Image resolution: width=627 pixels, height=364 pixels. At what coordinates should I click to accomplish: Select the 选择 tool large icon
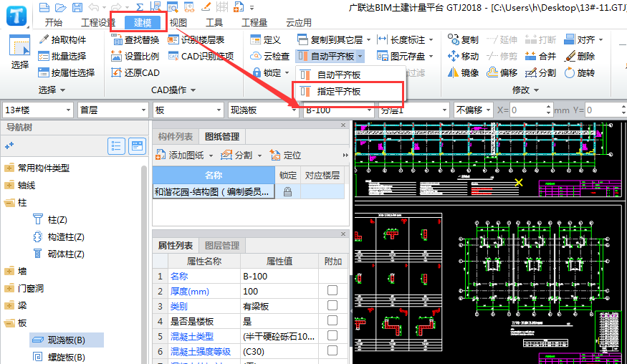(x=19, y=52)
